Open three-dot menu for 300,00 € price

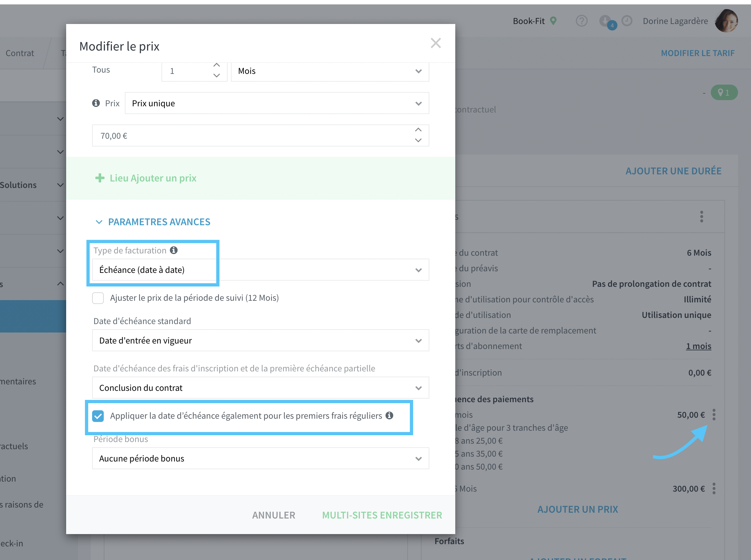click(x=714, y=488)
